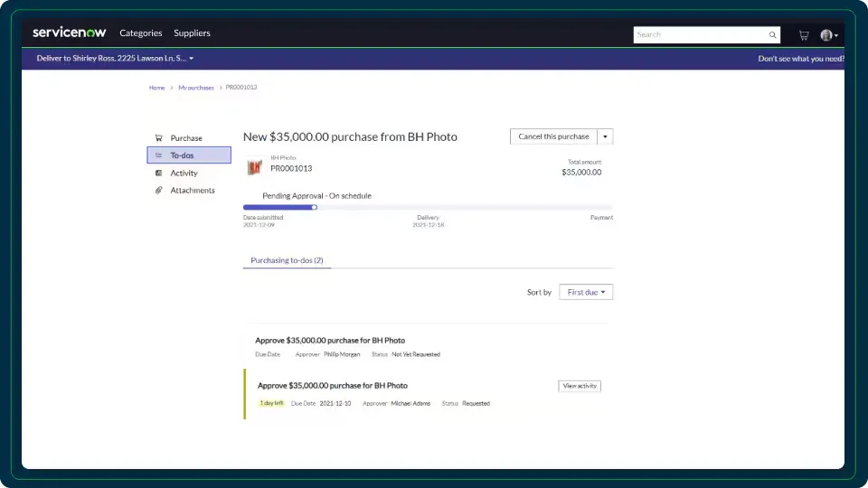Click approver name Philip Morgan
The image size is (868, 488).
tap(342, 354)
